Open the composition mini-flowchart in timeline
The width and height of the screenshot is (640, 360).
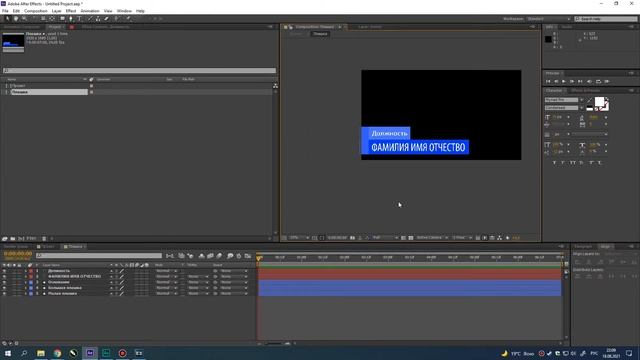169,256
